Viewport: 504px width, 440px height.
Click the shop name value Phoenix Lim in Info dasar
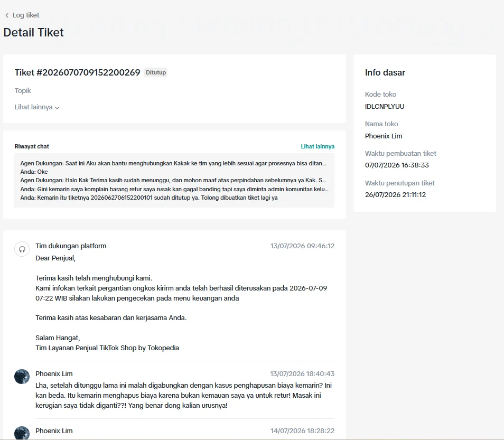(x=384, y=136)
